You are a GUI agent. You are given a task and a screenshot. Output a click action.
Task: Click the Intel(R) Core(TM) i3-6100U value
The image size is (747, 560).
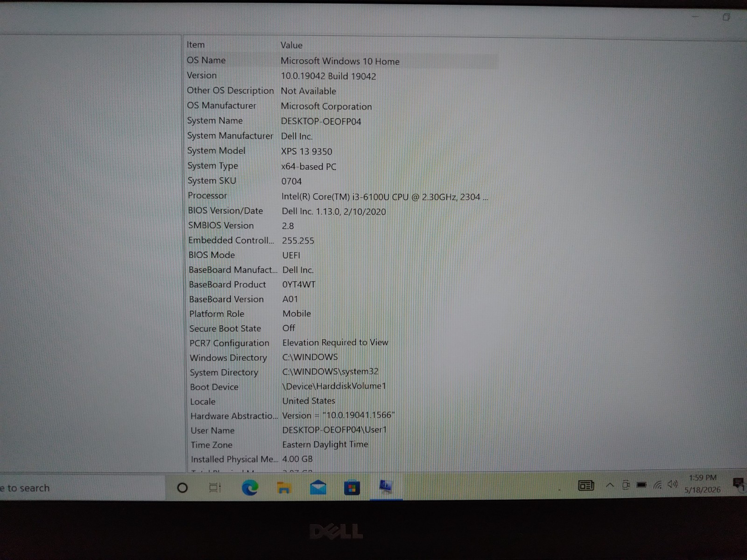tap(384, 197)
